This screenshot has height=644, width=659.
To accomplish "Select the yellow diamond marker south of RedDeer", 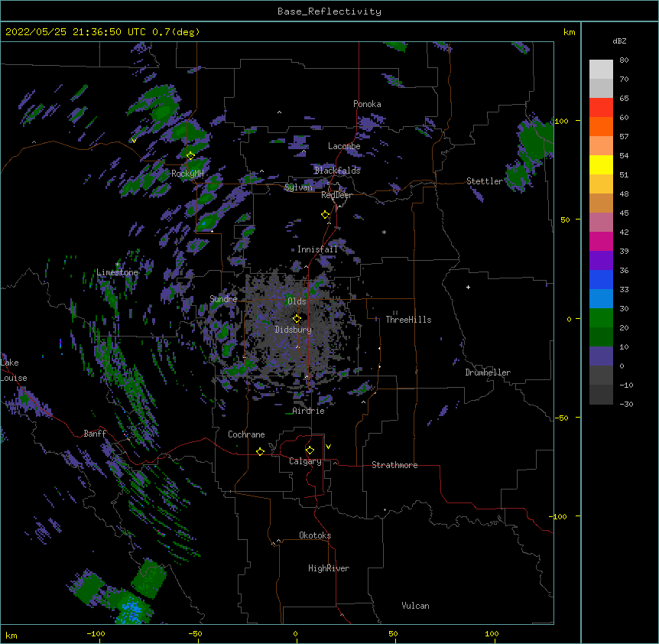I will pos(325,215).
